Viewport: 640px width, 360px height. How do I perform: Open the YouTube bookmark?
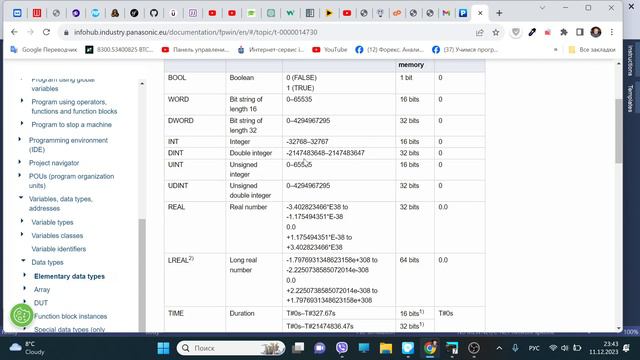(x=330, y=50)
